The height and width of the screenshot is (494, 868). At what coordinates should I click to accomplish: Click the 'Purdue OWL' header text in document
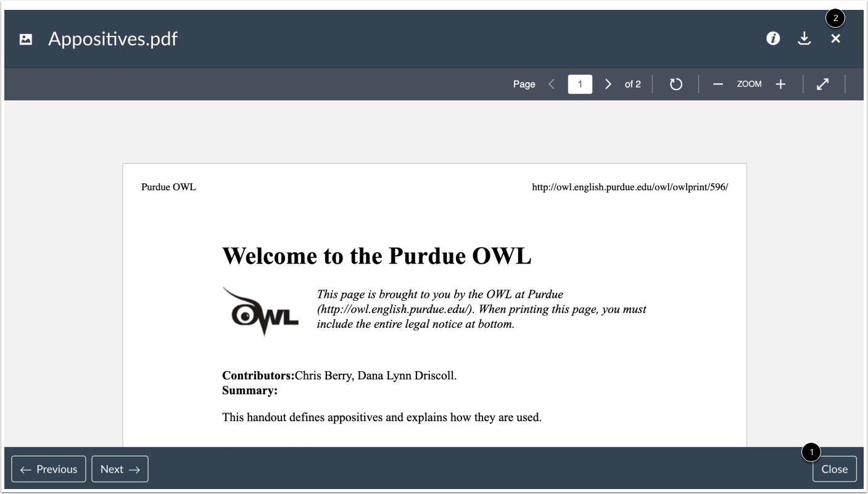tap(168, 187)
